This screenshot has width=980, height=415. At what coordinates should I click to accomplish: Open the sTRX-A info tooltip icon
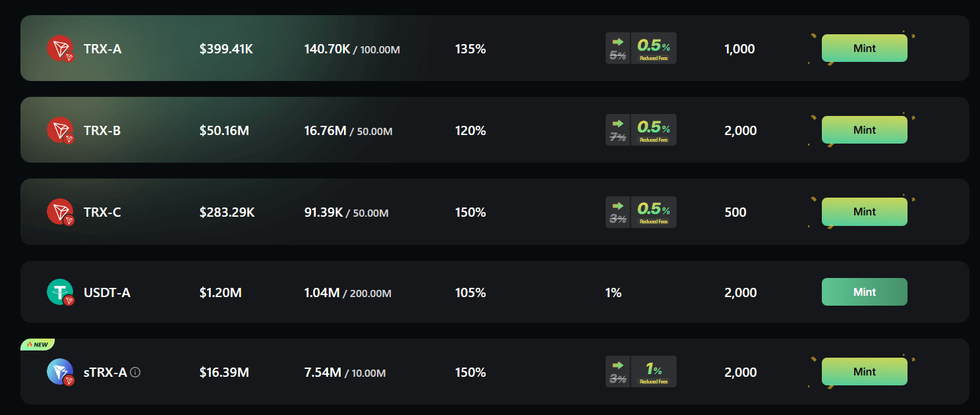click(136, 372)
